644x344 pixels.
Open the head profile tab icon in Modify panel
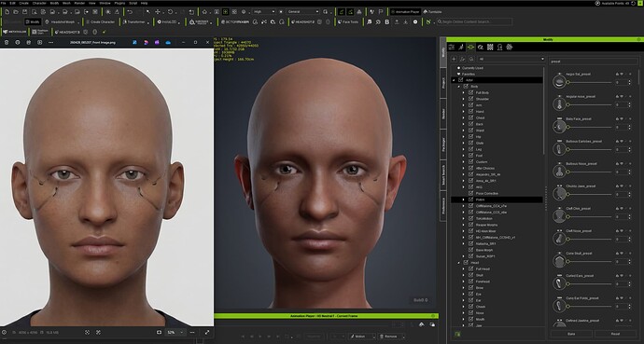click(500, 48)
